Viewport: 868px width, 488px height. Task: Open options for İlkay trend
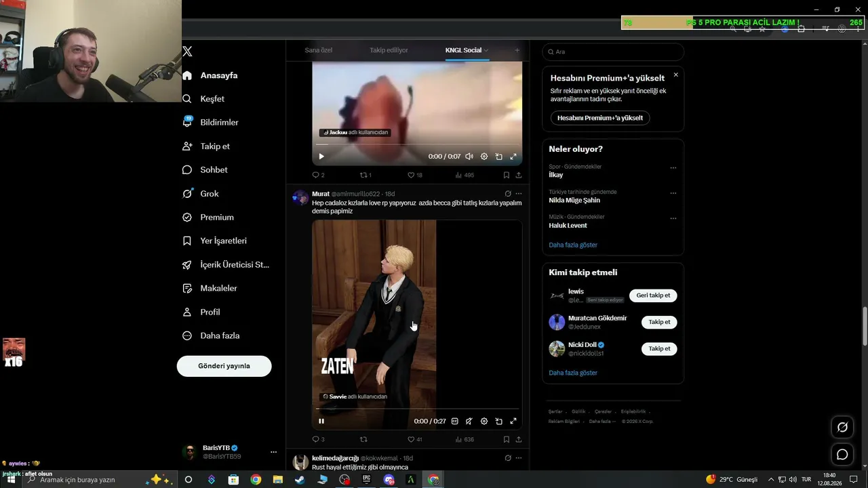click(673, 167)
